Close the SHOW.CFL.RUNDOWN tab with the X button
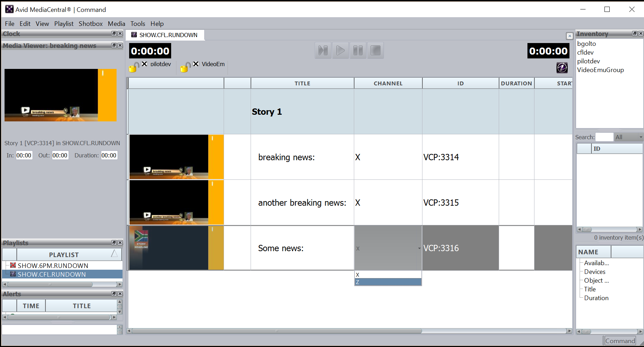This screenshot has height=347, width=644. pos(569,36)
